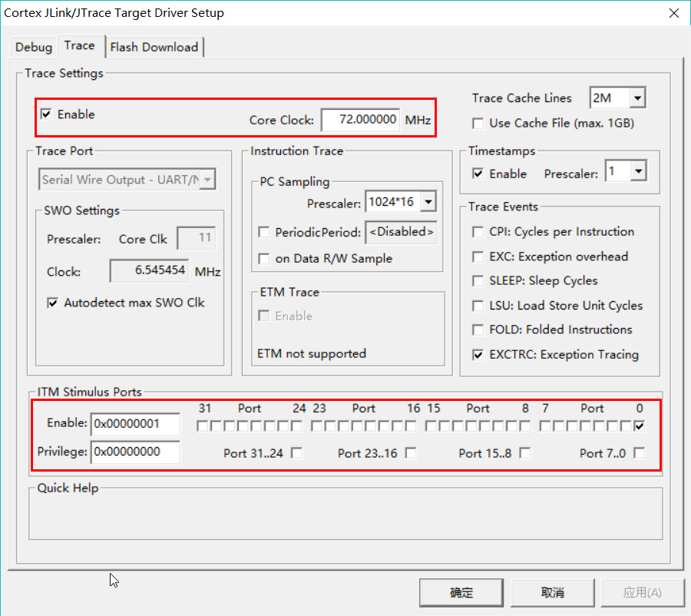The width and height of the screenshot is (691, 616).
Task: Toggle the Timestamps Enable checkbox
Action: 478,174
